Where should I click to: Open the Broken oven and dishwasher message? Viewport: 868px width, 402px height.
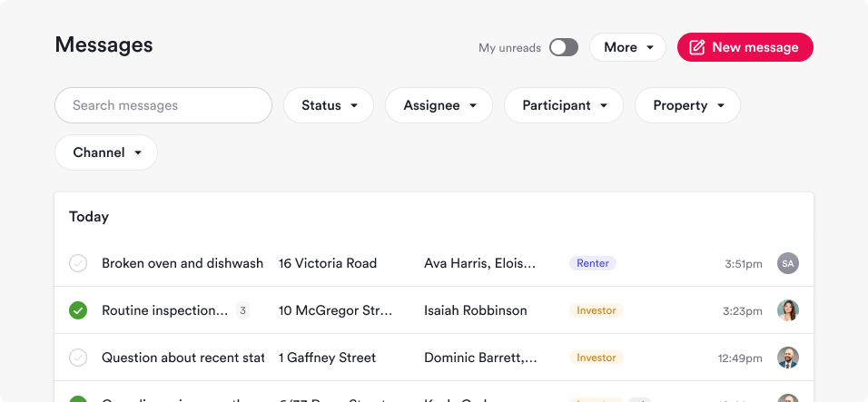(x=434, y=263)
